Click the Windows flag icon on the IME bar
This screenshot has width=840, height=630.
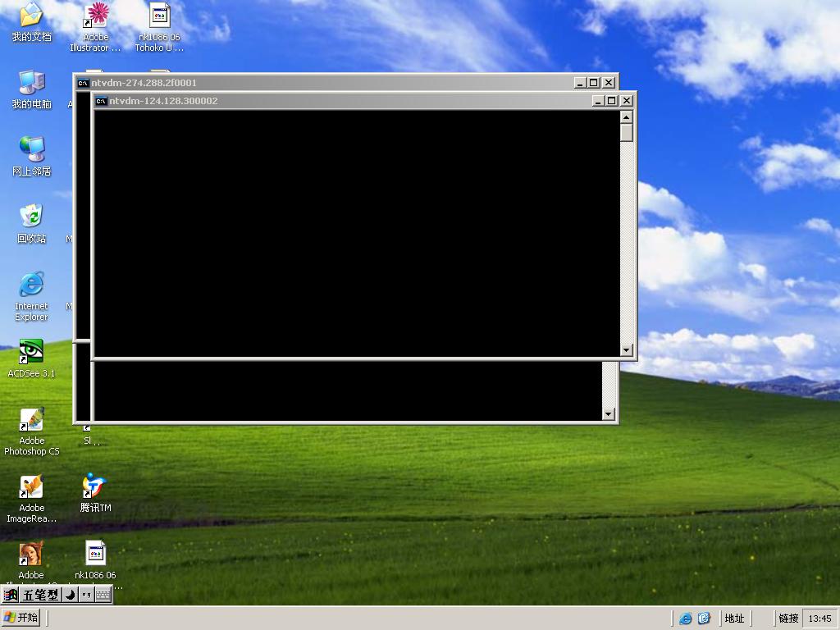tap(10, 595)
